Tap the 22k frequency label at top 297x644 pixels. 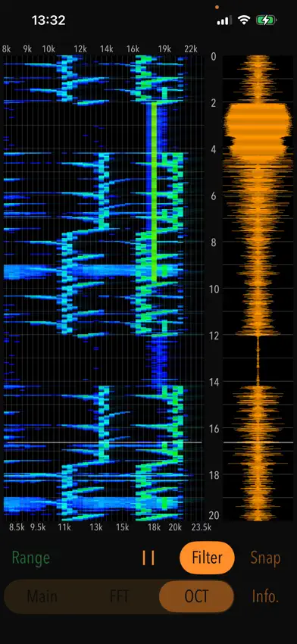[x=191, y=49]
